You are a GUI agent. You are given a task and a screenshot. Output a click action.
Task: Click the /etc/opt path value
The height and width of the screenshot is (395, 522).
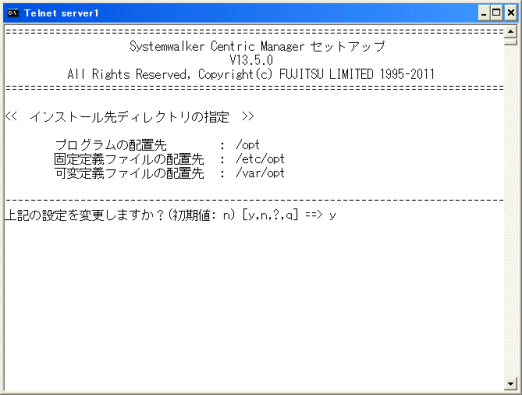tap(260, 159)
